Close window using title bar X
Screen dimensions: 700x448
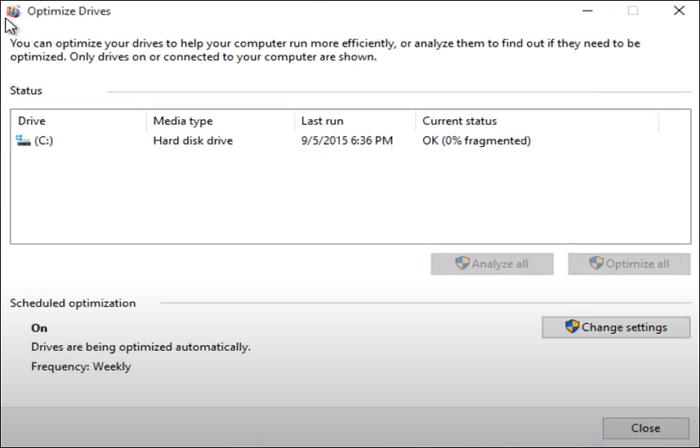coord(678,11)
